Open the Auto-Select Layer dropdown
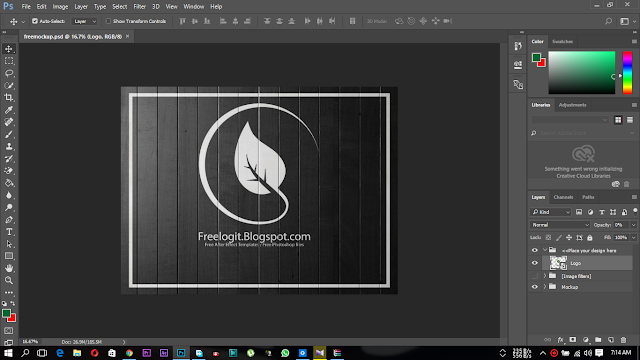Screen dimensions: 640x360 point(85,21)
